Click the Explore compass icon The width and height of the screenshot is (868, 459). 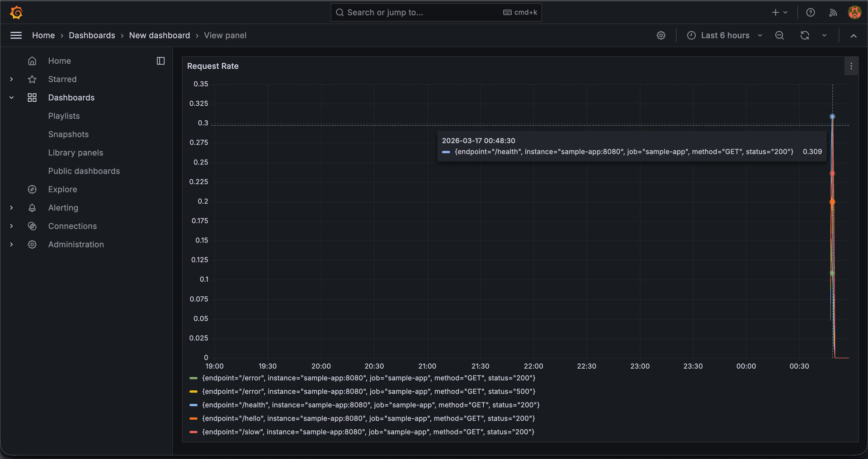pyautogui.click(x=32, y=189)
